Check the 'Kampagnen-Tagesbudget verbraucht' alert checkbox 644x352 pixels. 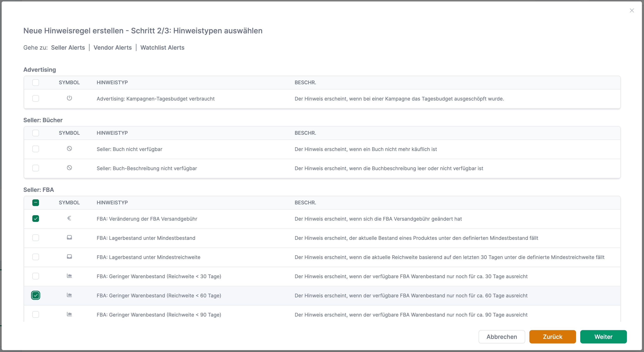[x=36, y=98]
